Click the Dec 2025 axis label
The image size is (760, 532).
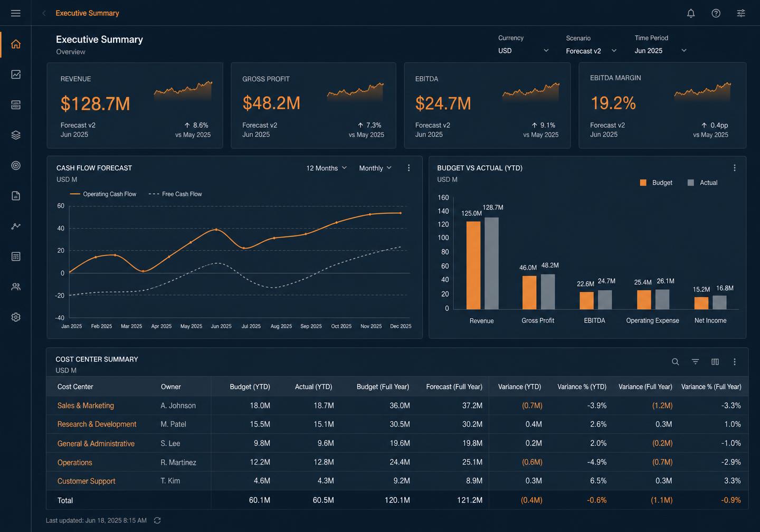[x=401, y=326]
